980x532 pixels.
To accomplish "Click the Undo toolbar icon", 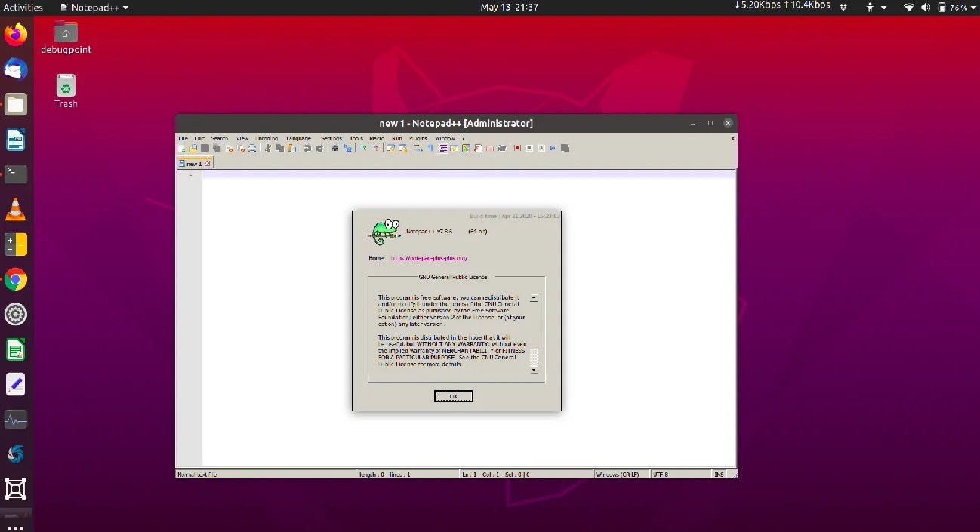I will click(x=308, y=148).
